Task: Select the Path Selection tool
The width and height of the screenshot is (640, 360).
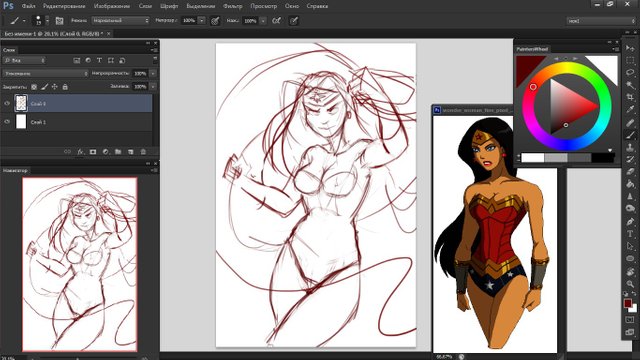Action: 630,246
